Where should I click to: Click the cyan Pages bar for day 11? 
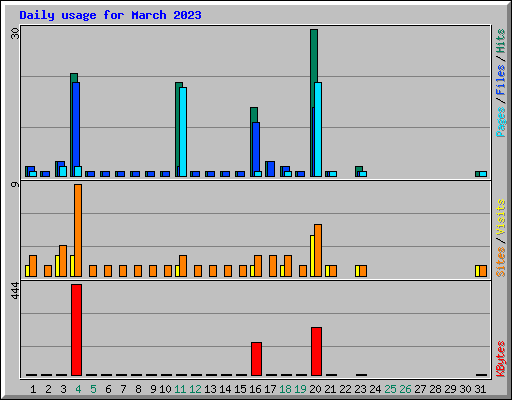pyautogui.click(x=183, y=132)
